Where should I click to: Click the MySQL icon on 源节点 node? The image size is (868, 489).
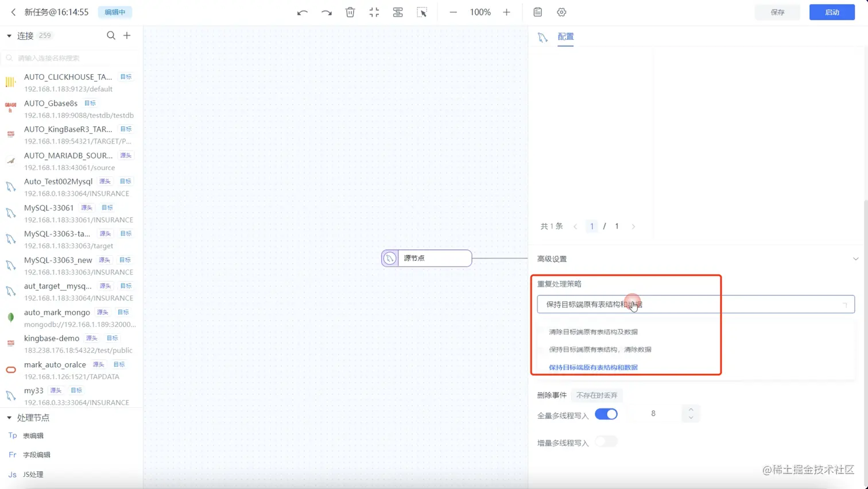coord(390,258)
